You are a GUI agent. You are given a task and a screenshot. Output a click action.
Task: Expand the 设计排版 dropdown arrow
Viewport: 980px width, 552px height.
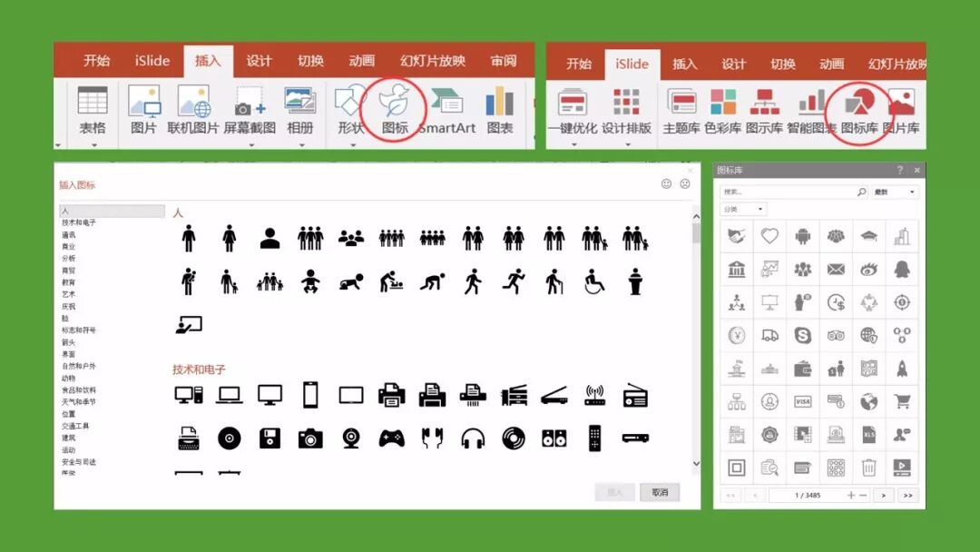coord(628,144)
